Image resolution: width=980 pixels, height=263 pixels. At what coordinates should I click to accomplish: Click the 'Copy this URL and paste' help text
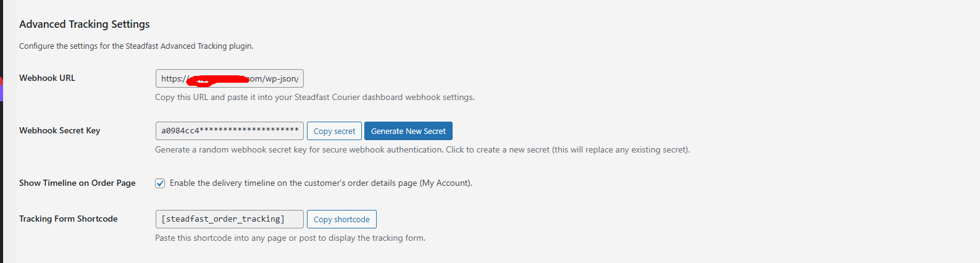coord(314,98)
